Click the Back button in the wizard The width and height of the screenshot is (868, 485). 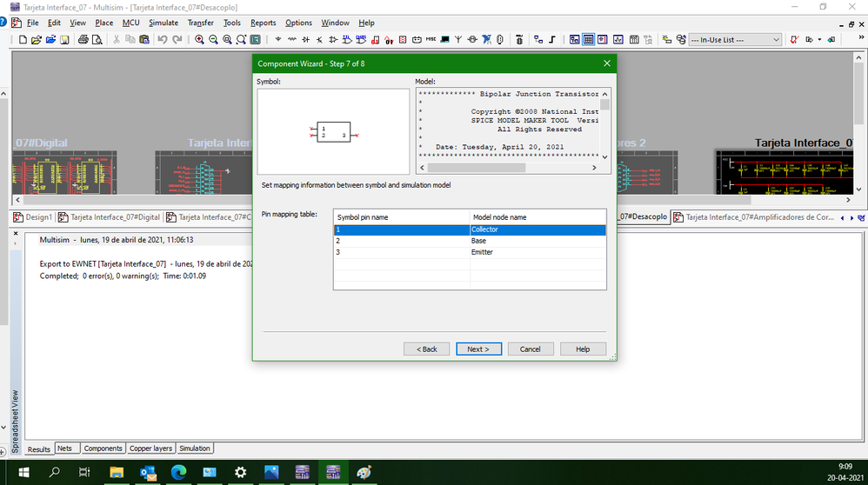pyautogui.click(x=426, y=349)
